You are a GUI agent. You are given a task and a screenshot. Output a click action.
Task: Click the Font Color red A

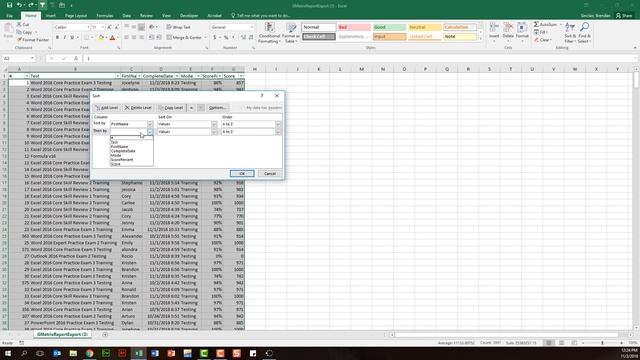tap(113, 38)
